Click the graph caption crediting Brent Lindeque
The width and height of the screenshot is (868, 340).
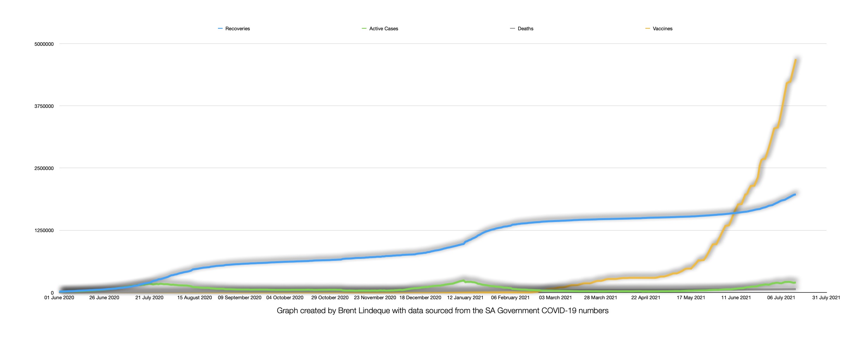[443, 311]
